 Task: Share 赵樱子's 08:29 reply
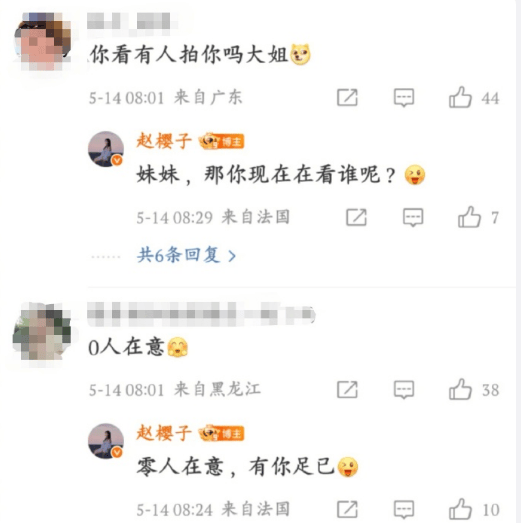pyautogui.click(x=356, y=217)
